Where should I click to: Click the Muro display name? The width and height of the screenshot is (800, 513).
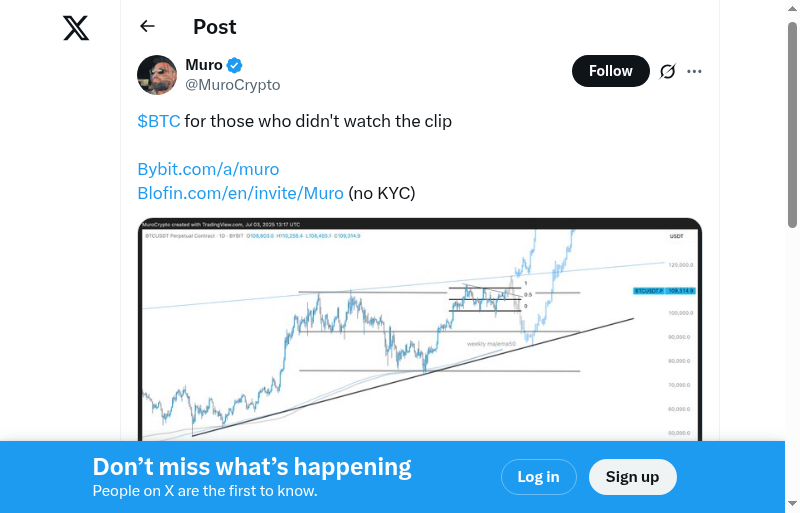pyautogui.click(x=204, y=65)
